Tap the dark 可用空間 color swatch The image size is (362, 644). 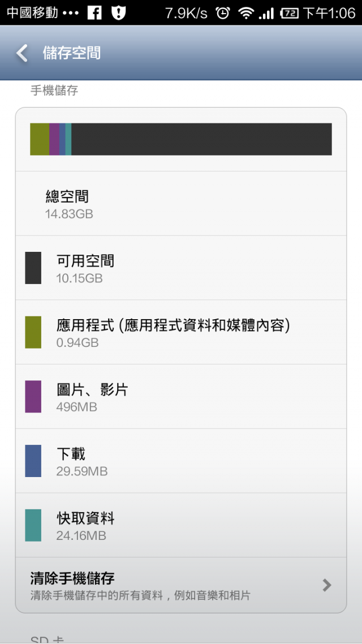tap(33, 268)
